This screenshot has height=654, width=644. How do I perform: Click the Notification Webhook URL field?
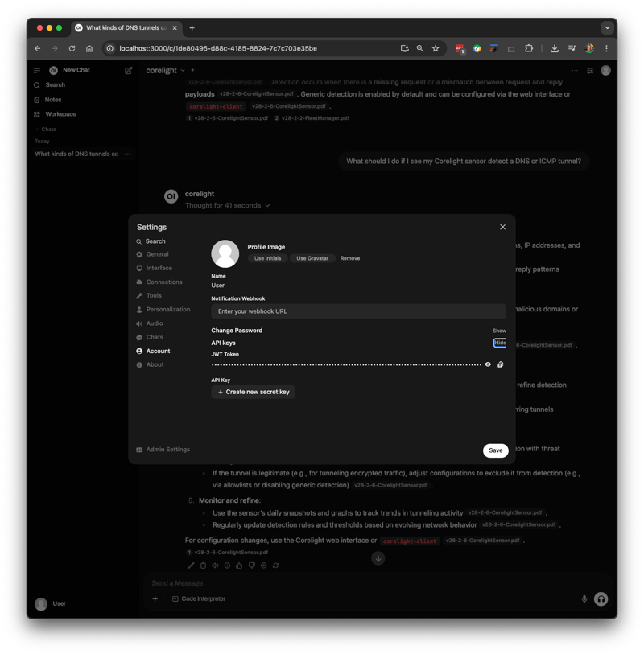tap(358, 311)
